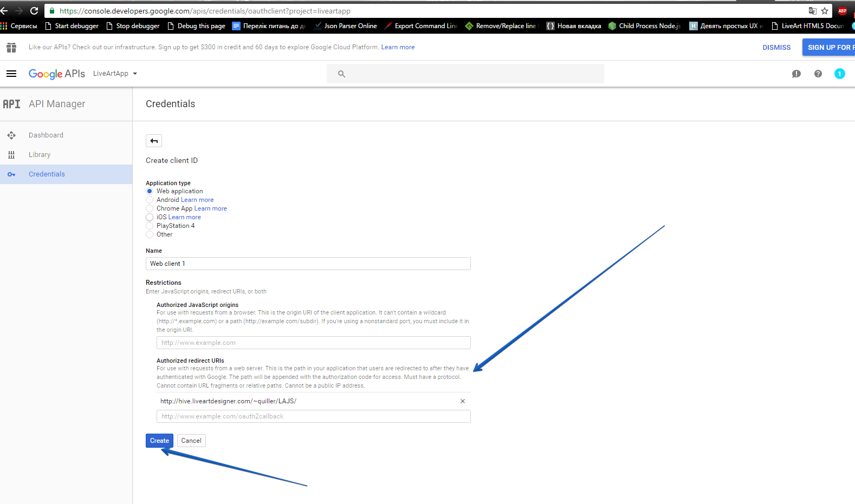Click the Name field Web client 1
Viewport: 855px width, 504px height.
[x=308, y=264]
